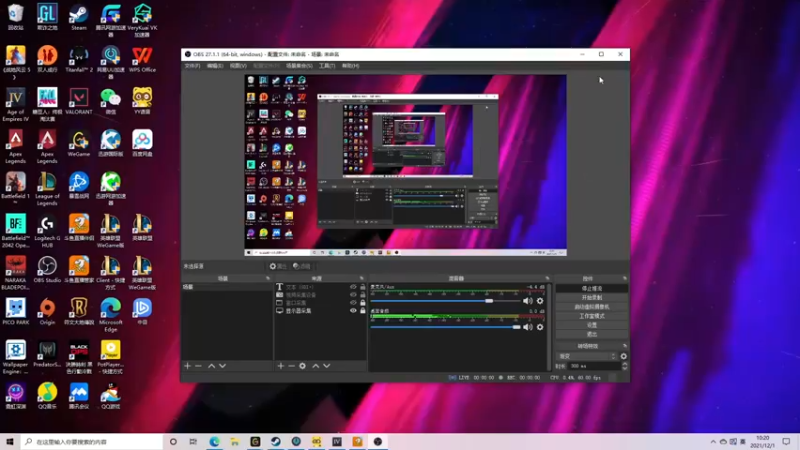The width and height of the screenshot is (800, 450).
Task: Open the QQ音乐 desktop shortcut
Action: pos(47,396)
